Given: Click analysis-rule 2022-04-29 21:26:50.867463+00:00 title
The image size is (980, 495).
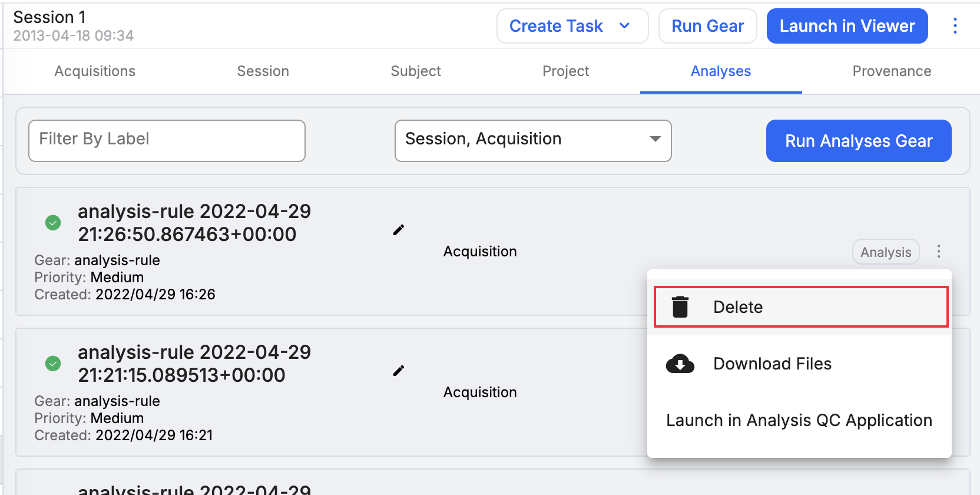Looking at the screenshot, I should pyautogui.click(x=194, y=223).
